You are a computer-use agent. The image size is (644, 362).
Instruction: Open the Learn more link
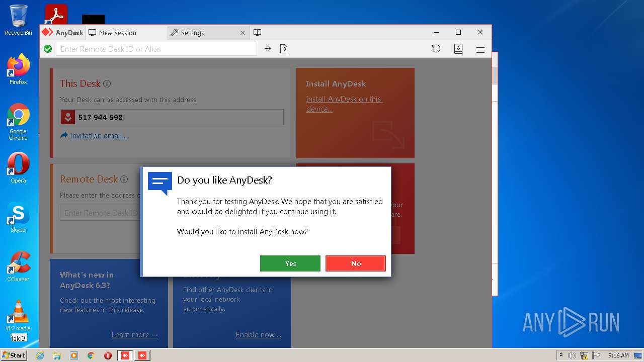tap(135, 335)
